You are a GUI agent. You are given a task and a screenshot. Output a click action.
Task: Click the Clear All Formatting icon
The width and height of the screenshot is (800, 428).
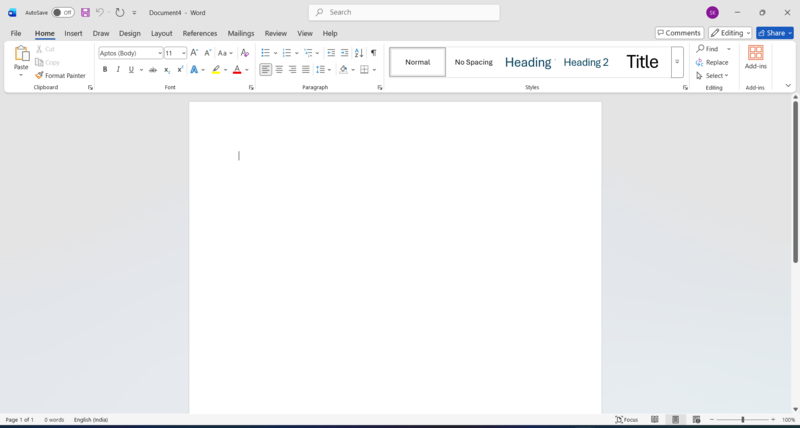click(x=245, y=53)
